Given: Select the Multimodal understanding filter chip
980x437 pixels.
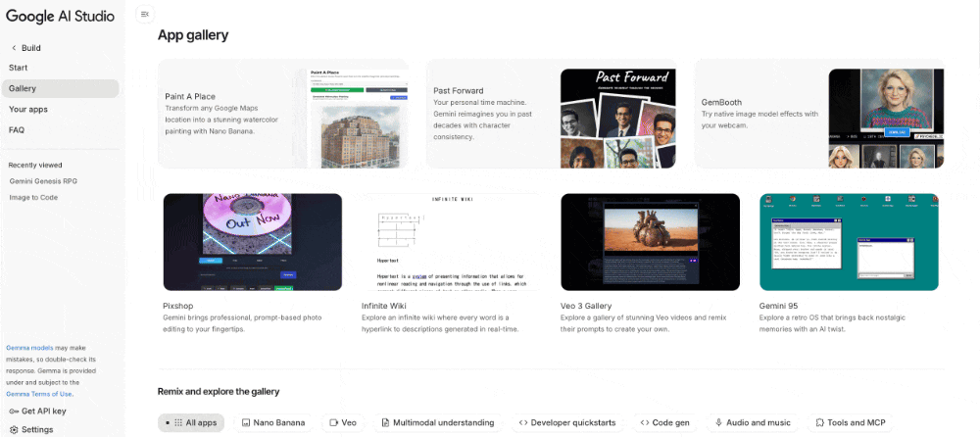Looking at the screenshot, I should click(x=437, y=422).
